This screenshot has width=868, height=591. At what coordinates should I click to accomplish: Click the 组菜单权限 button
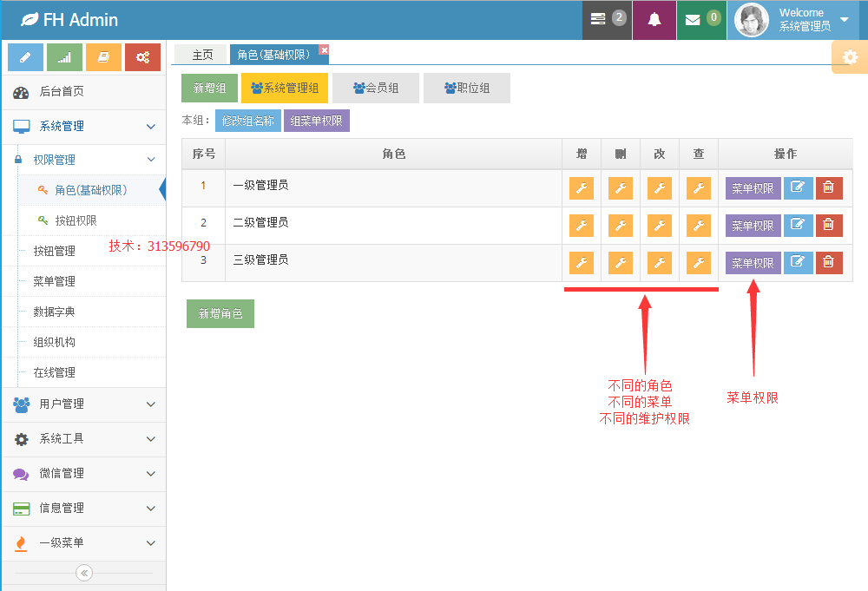pos(317,121)
